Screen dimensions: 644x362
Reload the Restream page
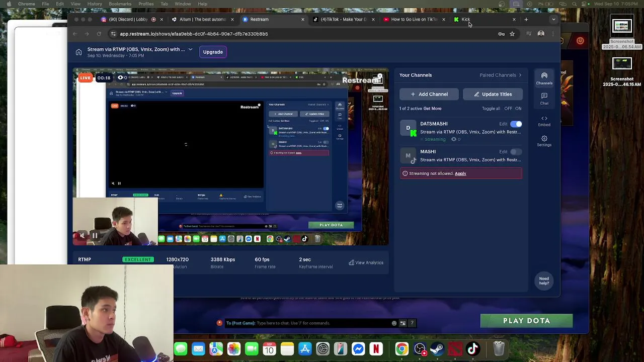[99, 34]
